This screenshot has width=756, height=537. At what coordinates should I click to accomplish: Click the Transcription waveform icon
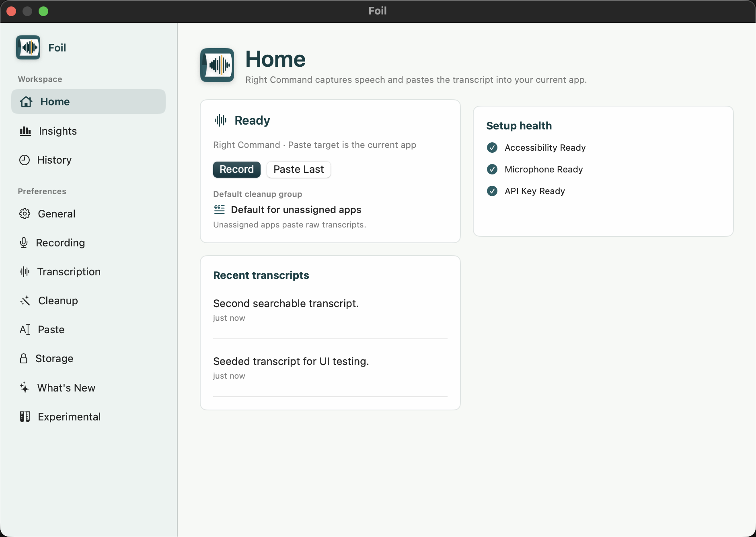[x=25, y=272]
